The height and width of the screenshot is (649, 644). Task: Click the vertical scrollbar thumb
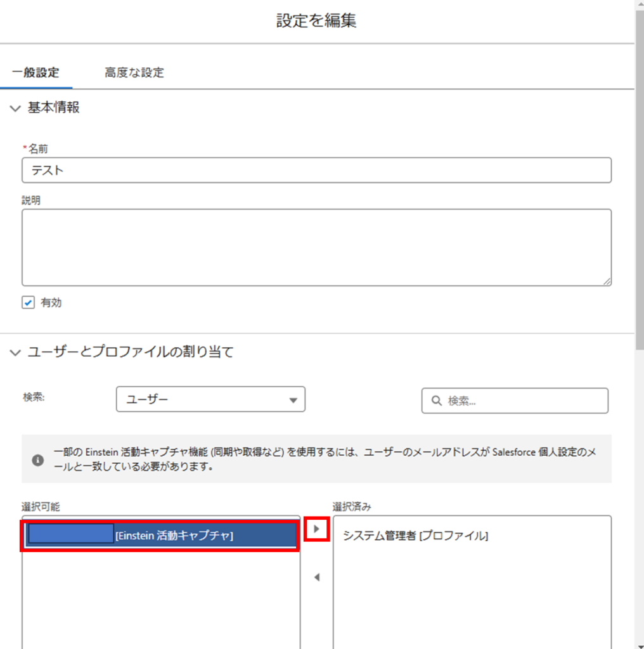point(640,180)
